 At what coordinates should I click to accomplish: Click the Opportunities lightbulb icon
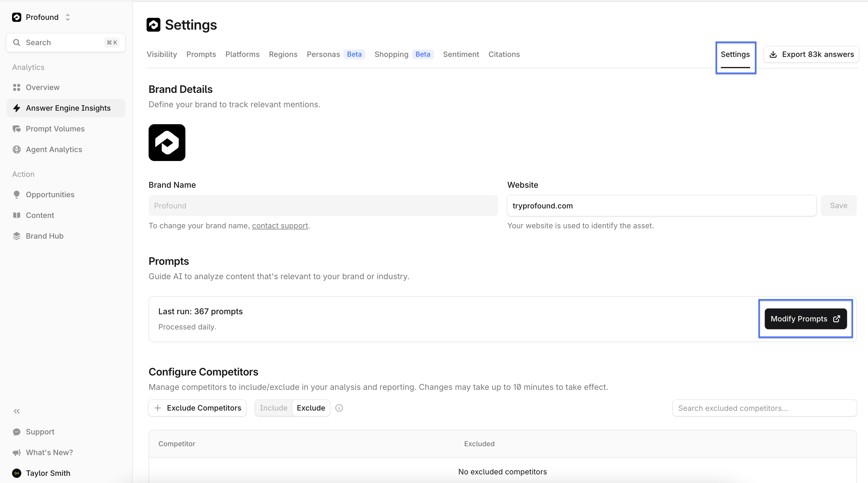coord(16,194)
